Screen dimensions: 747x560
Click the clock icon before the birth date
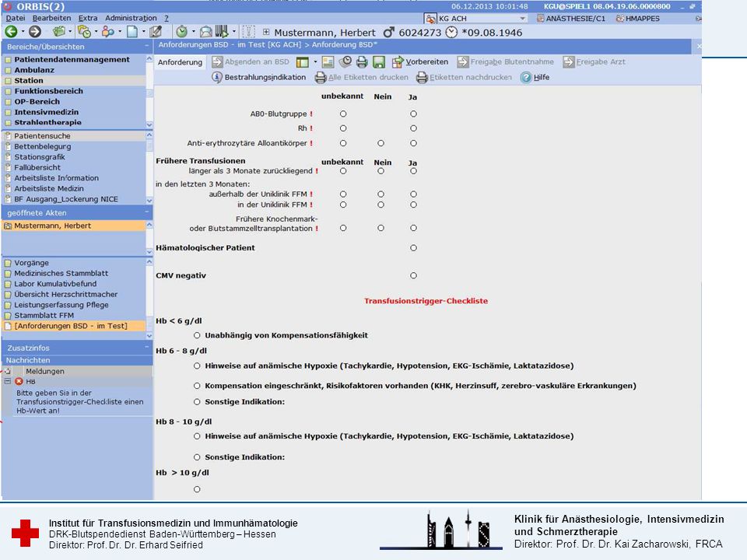click(451, 33)
